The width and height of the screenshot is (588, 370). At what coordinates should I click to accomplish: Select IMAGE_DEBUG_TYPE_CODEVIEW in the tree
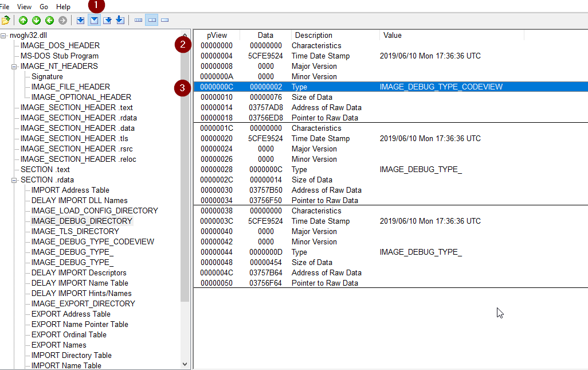[x=93, y=242]
